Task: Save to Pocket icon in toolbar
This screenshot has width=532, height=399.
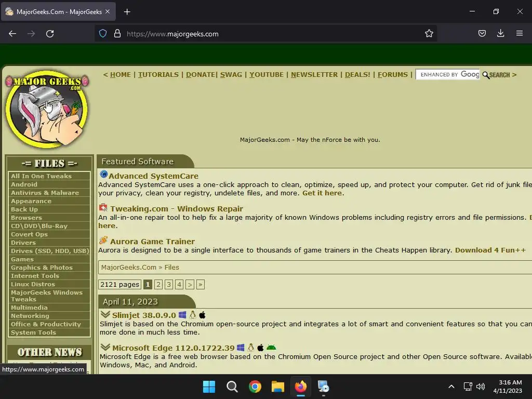Action: click(x=482, y=34)
